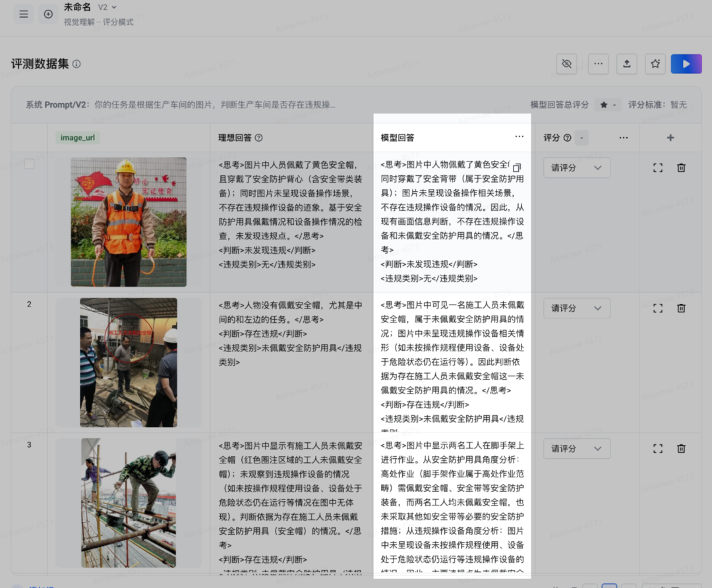This screenshot has width=712, height=588.
Task: Open the 请评分 dropdown in row 1
Action: (x=576, y=167)
